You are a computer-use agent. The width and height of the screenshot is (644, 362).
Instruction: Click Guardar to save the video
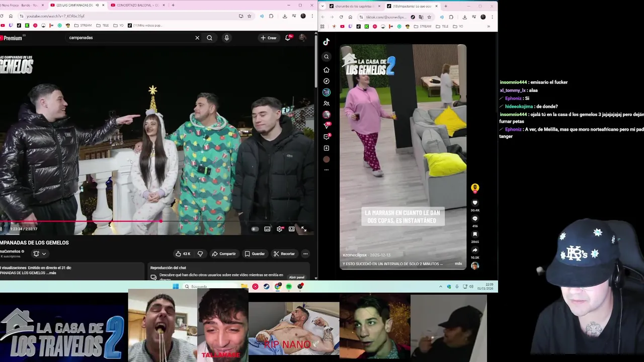pos(255,254)
